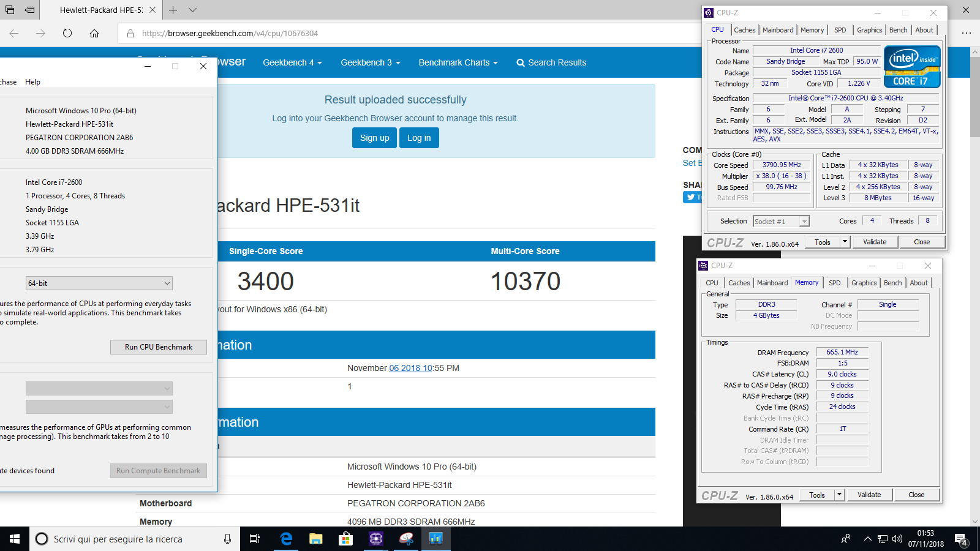The image size is (980, 551).
Task: Open the volume control in system tray
Action: [897, 539]
